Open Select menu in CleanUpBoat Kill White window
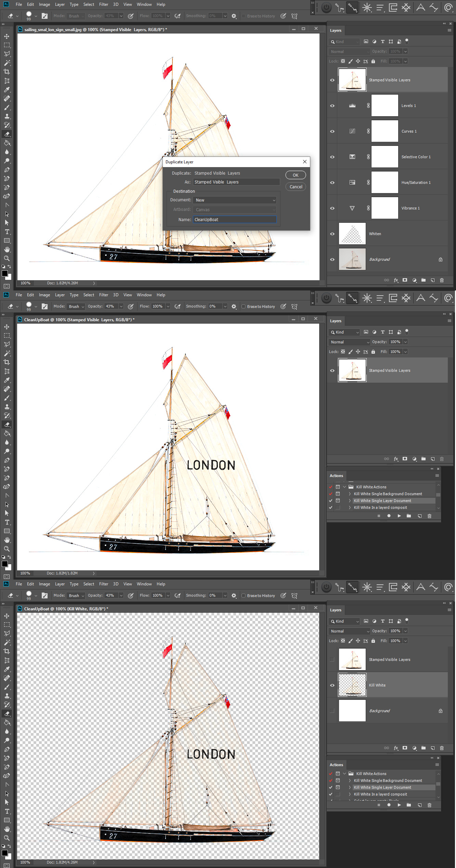The image size is (456, 868). pyautogui.click(x=89, y=584)
